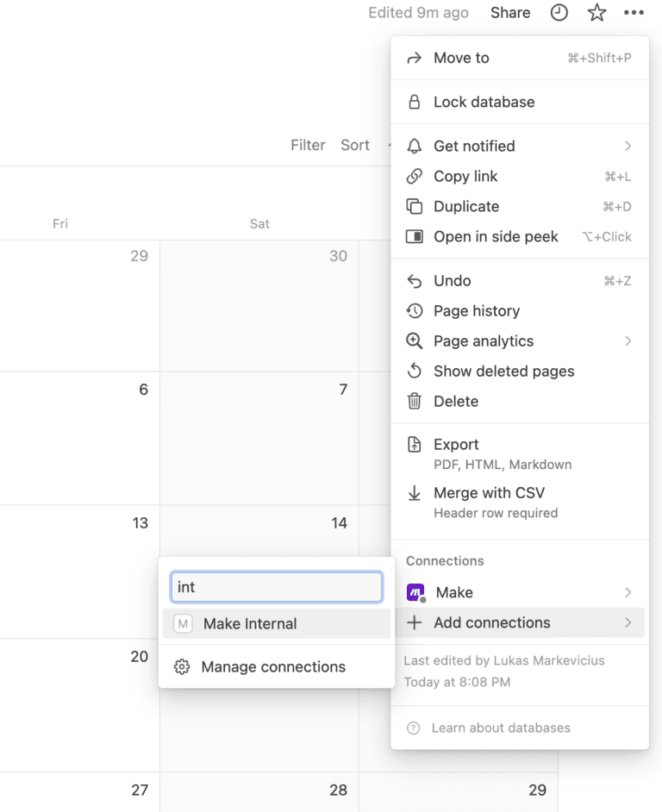Screen dimensions: 662x812
Task: Click the connection search input field
Action: (277, 587)
